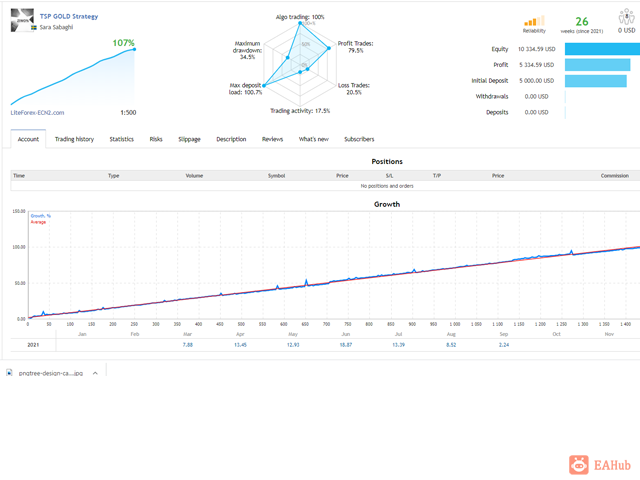Image resolution: width=640 pixels, height=480 pixels.
Task: Click the September monthly growth 2.24
Action: pos(504,345)
